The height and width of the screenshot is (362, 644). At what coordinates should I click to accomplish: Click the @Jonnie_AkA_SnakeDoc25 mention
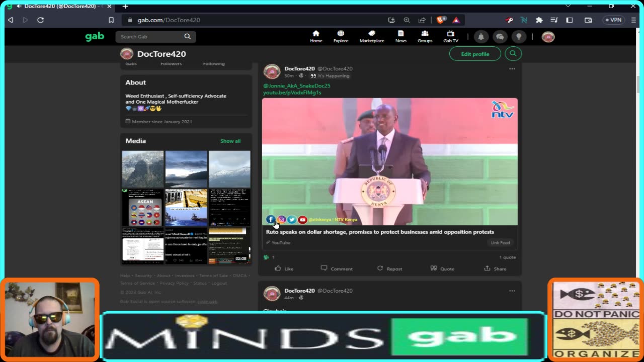pos(297,86)
